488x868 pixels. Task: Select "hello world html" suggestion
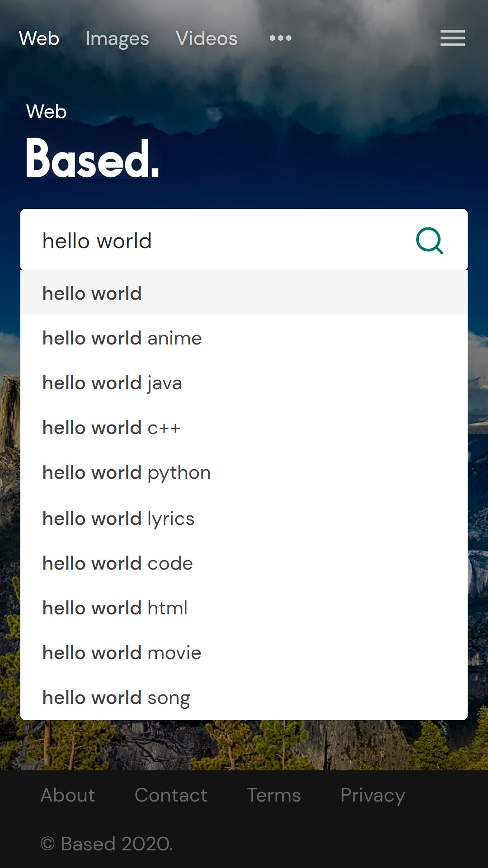click(115, 608)
